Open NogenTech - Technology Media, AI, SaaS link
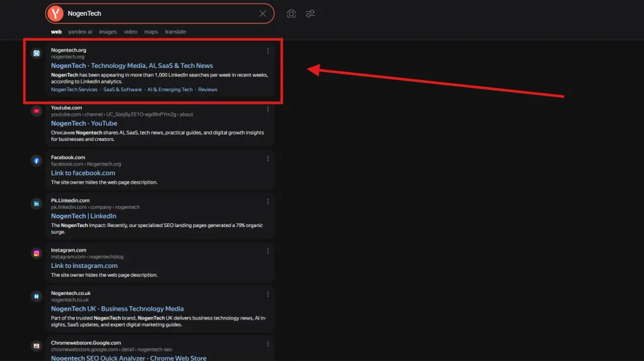This screenshot has height=361, width=644. tap(132, 65)
